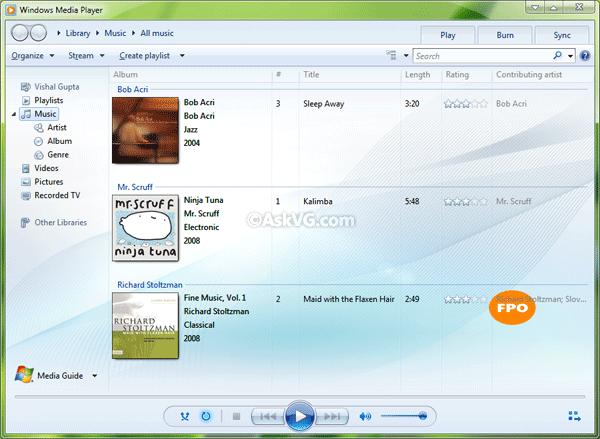Click the Stop button
The image size is (600, 439).
coord(236,416)
